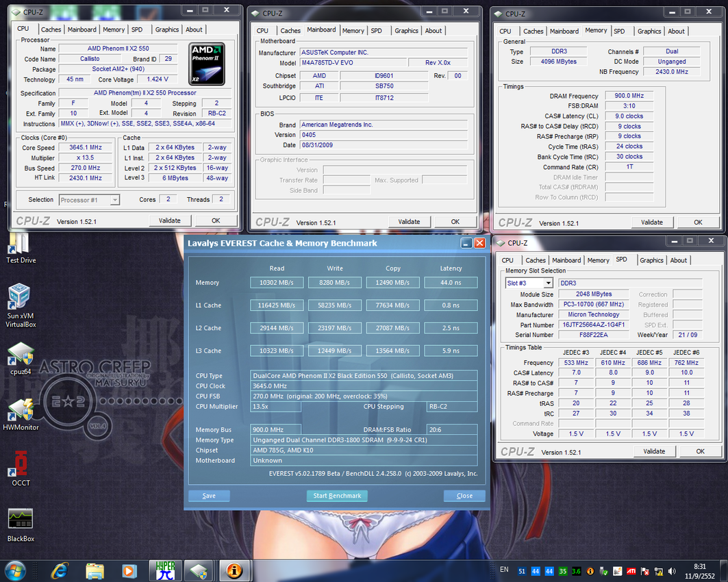Open the Memory tab in the CPU-Z ASUSTeK mainboard window
Screen dimensions: 728x582
click(353, 31)
